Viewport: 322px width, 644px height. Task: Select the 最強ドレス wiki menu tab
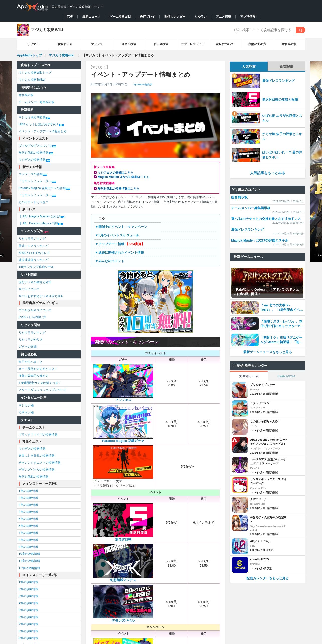(65, 44)
